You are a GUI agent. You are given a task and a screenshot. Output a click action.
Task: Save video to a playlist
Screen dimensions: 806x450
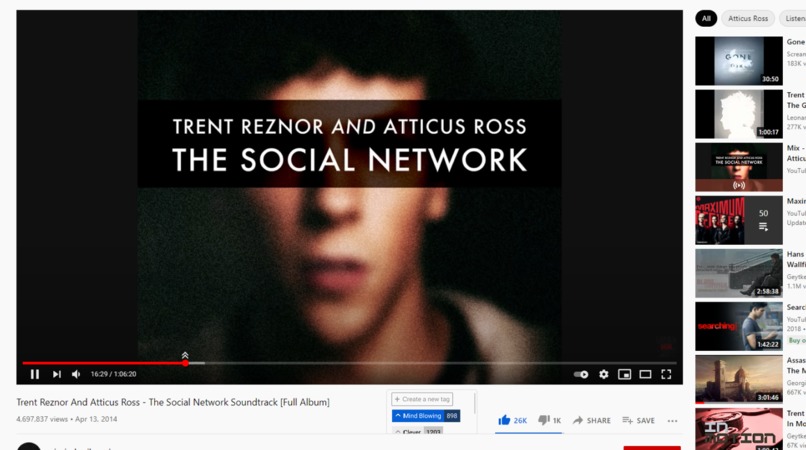pyautogui.click(x=638, y=420)
